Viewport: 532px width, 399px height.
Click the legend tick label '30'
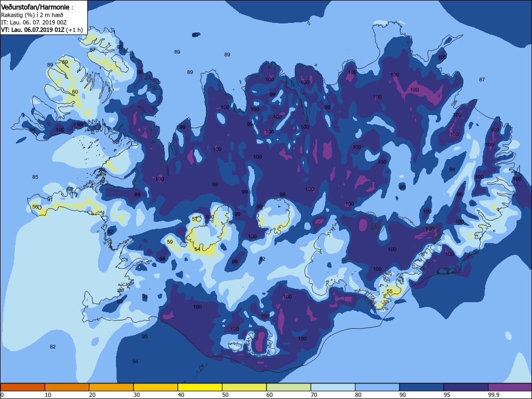(x=137, y=395)
